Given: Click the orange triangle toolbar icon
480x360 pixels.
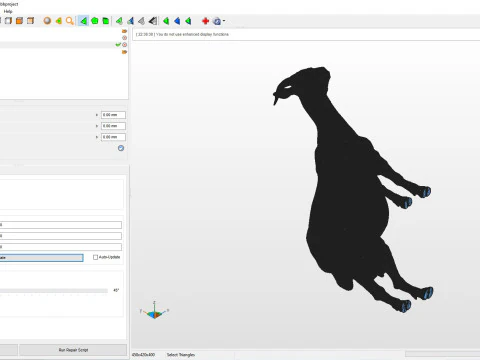Looking at the screenshot, I should coord(59,21).
